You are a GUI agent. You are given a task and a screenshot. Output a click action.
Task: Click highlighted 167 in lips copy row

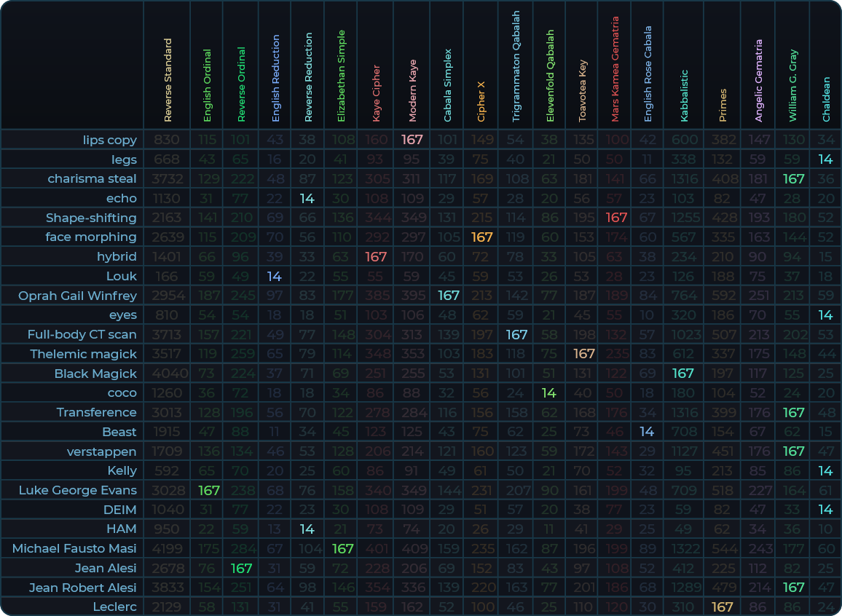coord(412,140)
